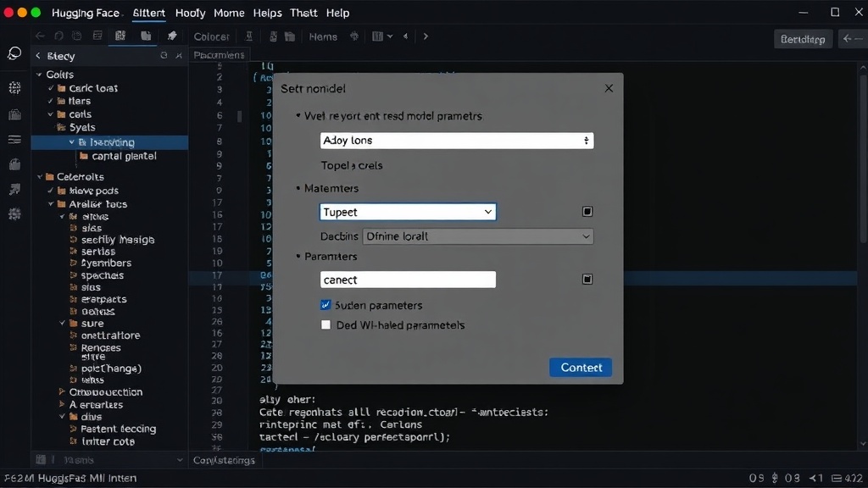Open the briefcase icon in left sidebar

[15, 114]
